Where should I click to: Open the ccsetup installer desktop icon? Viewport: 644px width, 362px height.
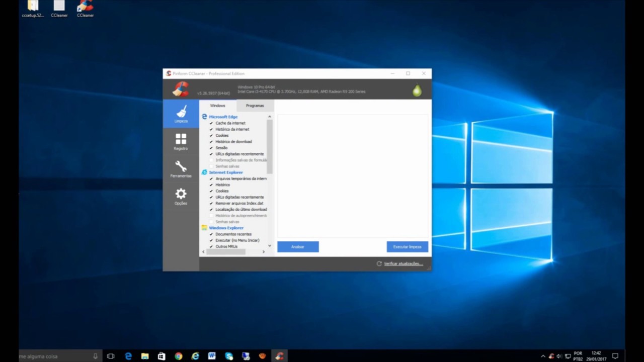(x=33, y=9)
